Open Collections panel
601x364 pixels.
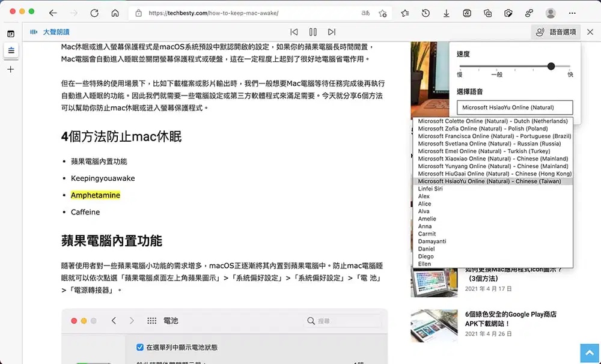coord(487,13)
